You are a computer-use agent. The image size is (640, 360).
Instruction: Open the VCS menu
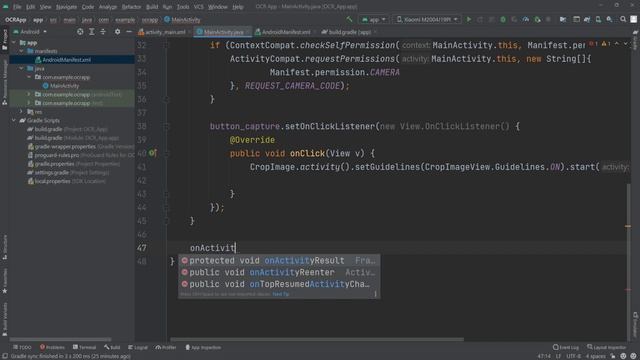click(x=198, y=7)
